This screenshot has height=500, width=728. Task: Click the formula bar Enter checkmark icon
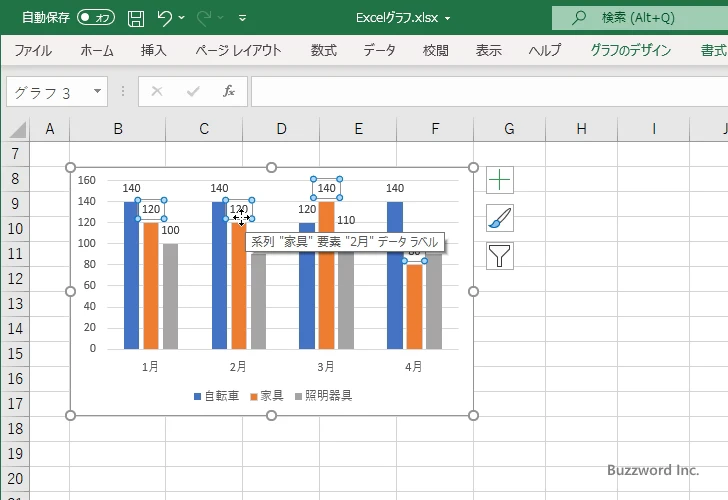[x=193, y=91]
